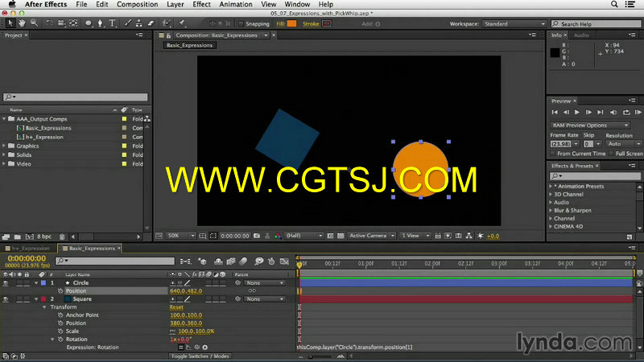The height and width of the screenshot is (362, 644).
Task: Open RAM Preview Options dropdown
Action: click(x=590, y=125)
